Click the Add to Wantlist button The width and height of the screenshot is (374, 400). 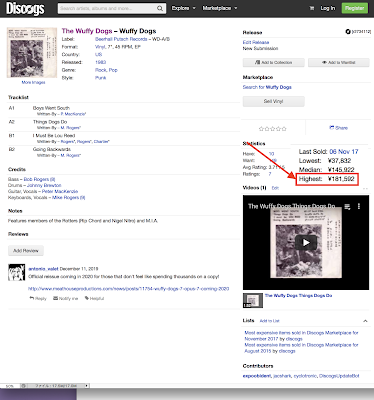[339, 62]
